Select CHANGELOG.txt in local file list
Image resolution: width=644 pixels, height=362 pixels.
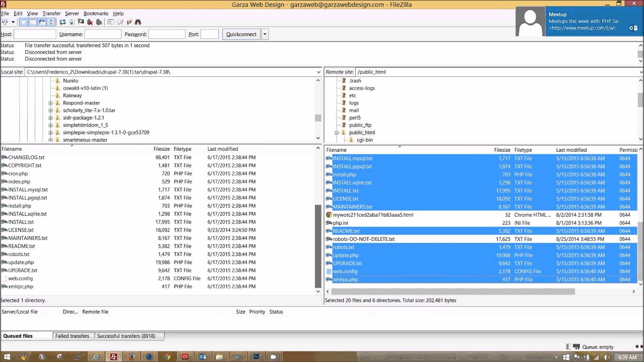point(26,157)
